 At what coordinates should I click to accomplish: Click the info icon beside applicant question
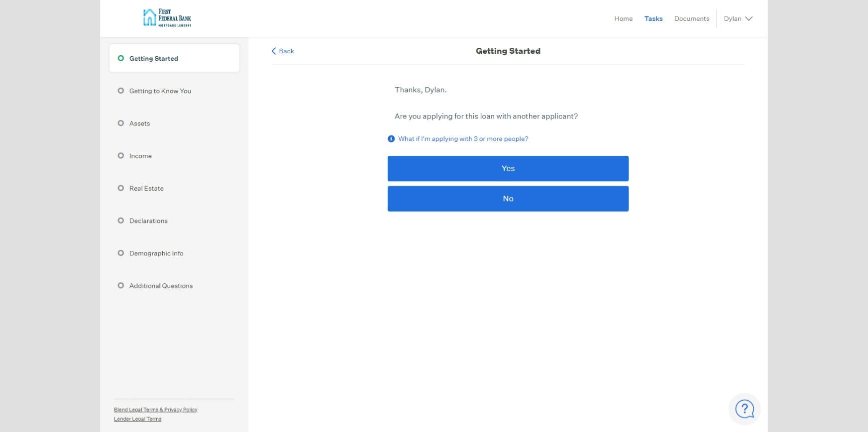(391, 139)
